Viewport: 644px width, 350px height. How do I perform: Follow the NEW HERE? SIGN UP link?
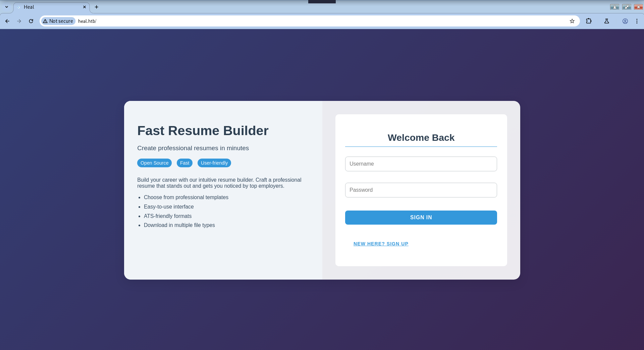point(381,244)
